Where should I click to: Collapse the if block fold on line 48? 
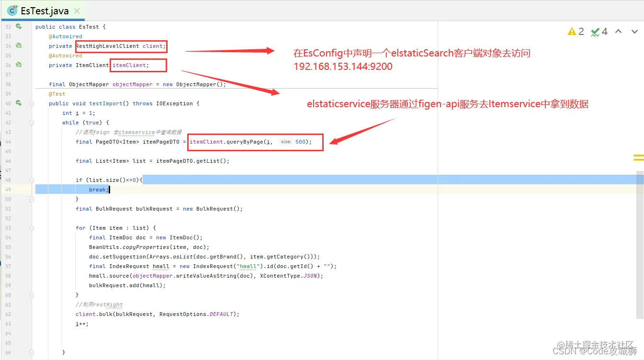pyautogui.click(x=32, y=180)
